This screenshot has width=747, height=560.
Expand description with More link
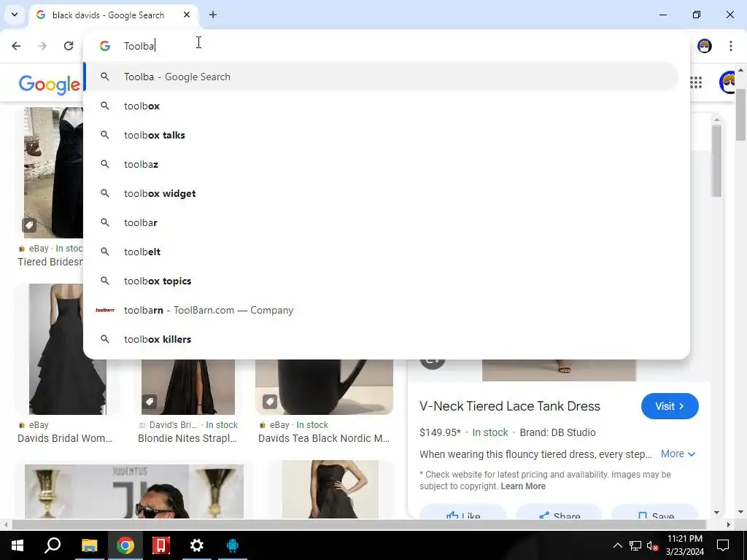click(678, 454)
